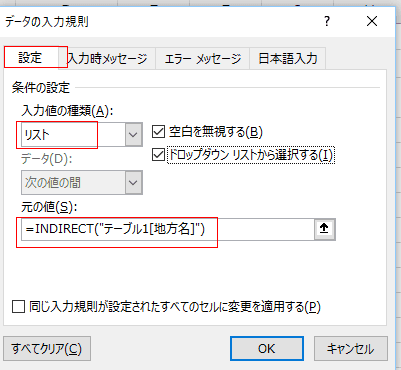
Task: Switch to the 入力時メッセージ tab
Action: [x=107, y=59]
